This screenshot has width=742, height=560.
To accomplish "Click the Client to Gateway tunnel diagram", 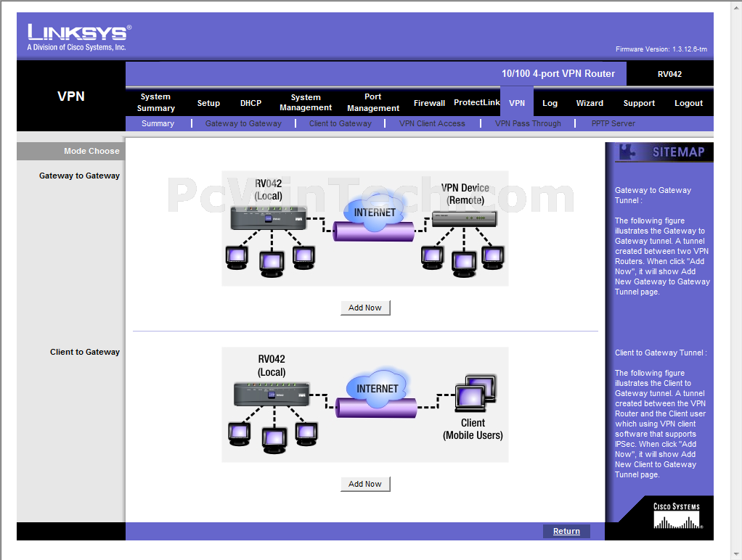I will click(x=365, y=405).
